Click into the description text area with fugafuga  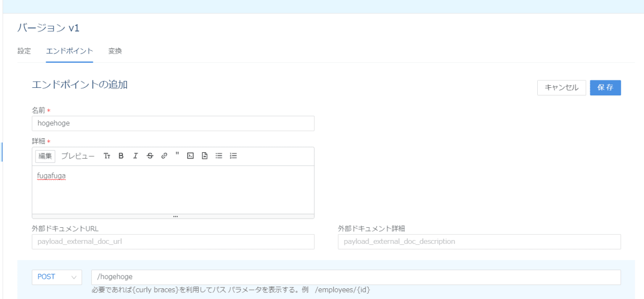pyautogui.click(x=173, y=190)
